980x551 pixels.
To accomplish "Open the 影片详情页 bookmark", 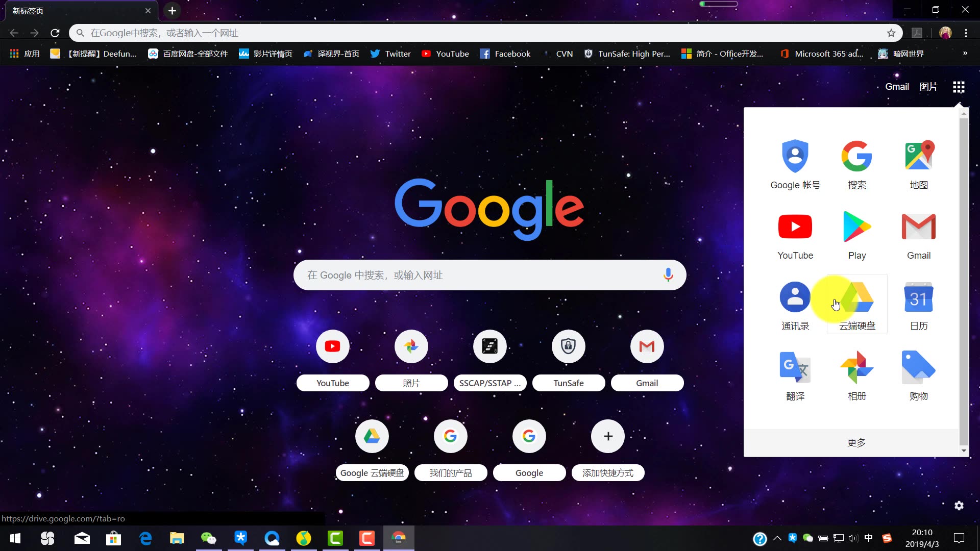I will point(265,54).
